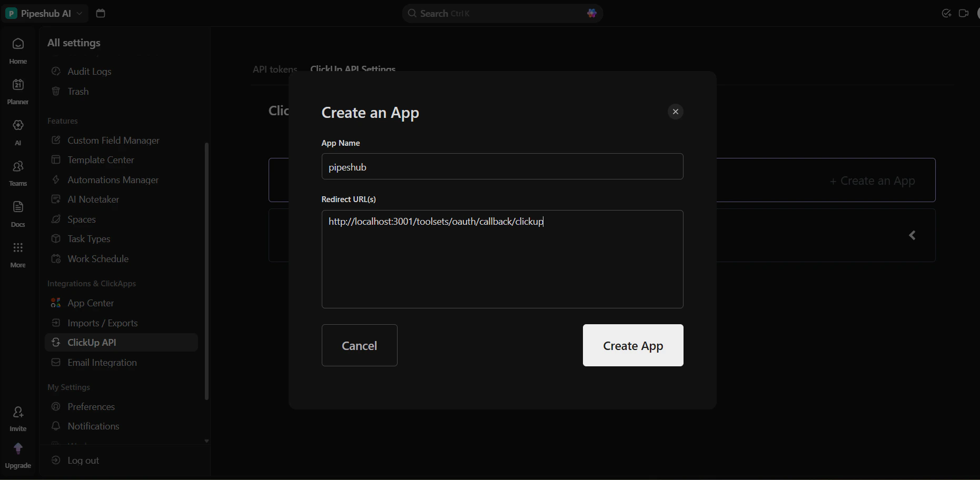Collapse the panel using the left chevron

click(912, 235)
